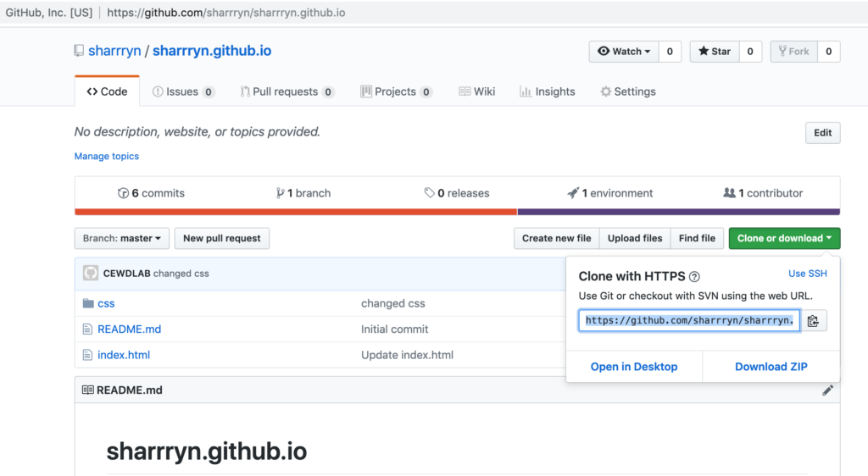
Task: Click the 'Update index.html' commit message
Action: tap(407, 355)
